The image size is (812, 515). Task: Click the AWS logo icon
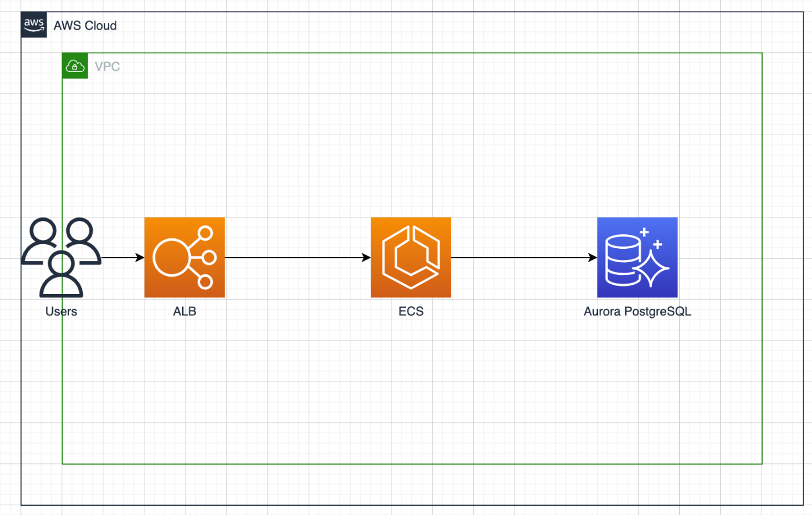point(34,25)
